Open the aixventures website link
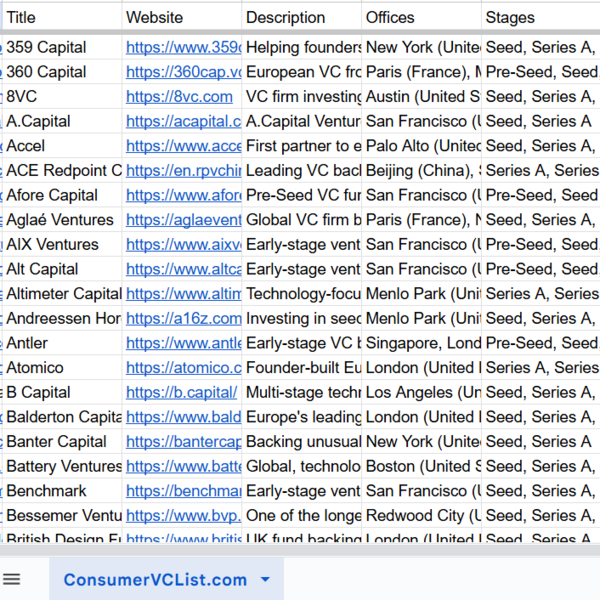The height and width of the screenshot is (600, 600). [x=184, y=245]
